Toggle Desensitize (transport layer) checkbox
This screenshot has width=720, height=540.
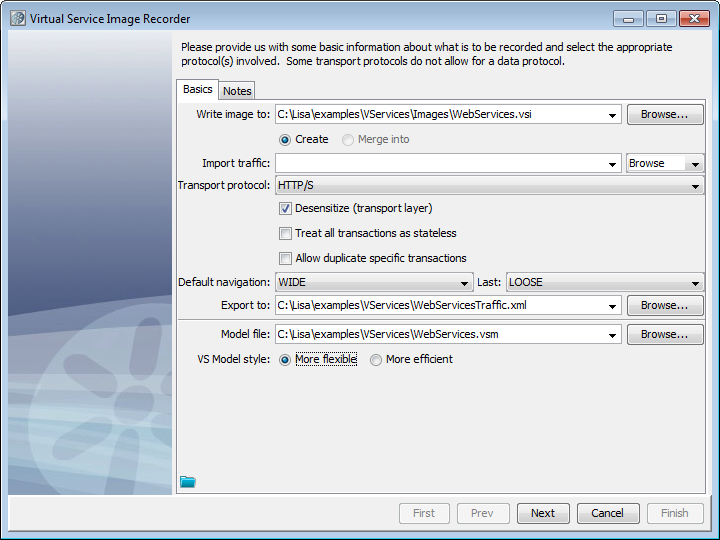(285, 208)
